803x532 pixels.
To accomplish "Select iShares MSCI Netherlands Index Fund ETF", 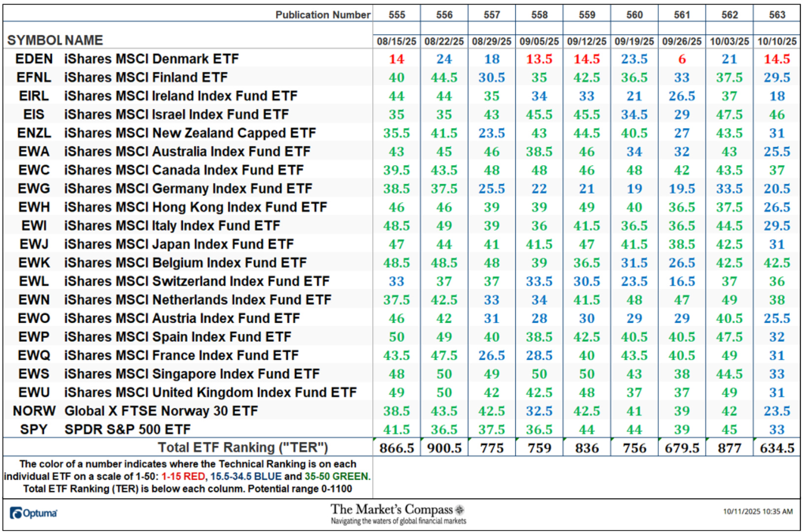I will click(x=198, y=299).
